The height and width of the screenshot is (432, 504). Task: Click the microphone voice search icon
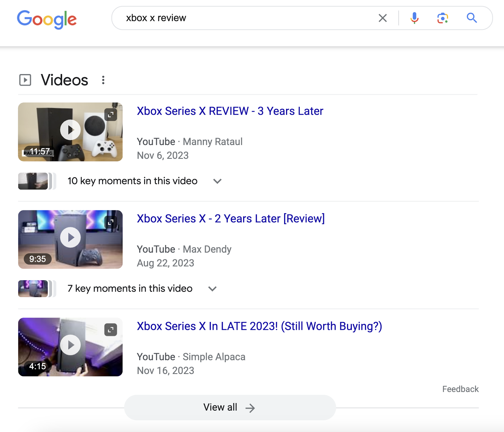[x=414, y=18]
